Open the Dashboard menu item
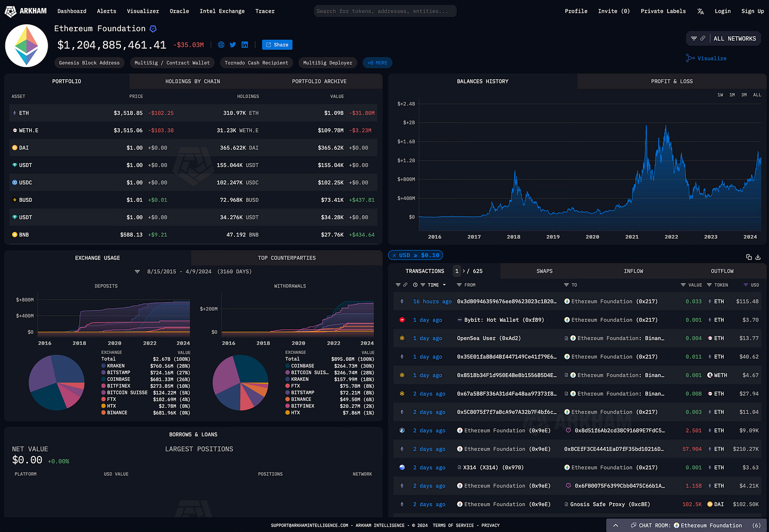Viewport: 769px width, 532px height. coord(72,11)
